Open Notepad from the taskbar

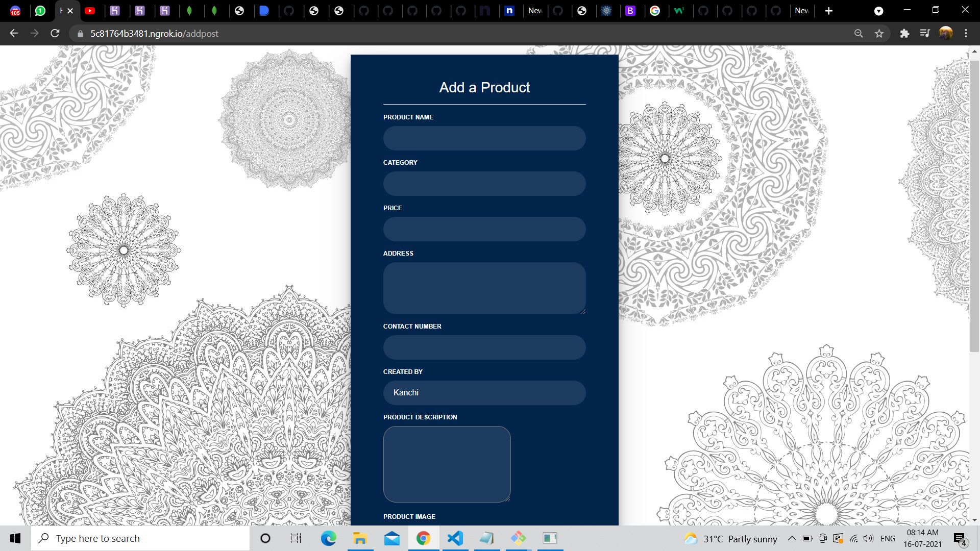[x=486, y=538]
